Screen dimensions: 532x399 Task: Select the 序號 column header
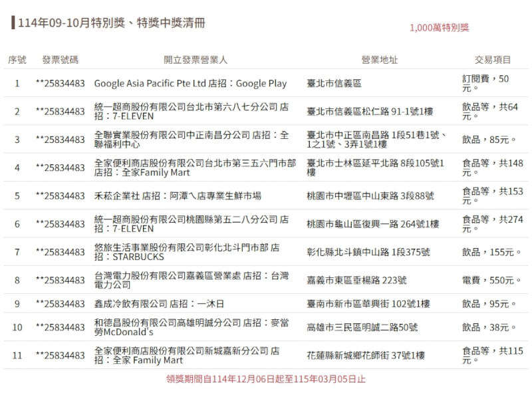click(x=17, y=60)
